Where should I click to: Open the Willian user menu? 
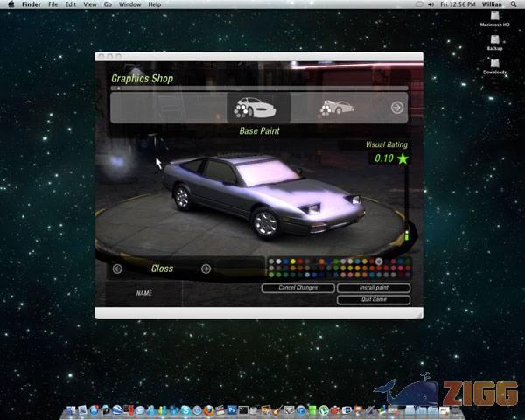[x=492, y=4]
